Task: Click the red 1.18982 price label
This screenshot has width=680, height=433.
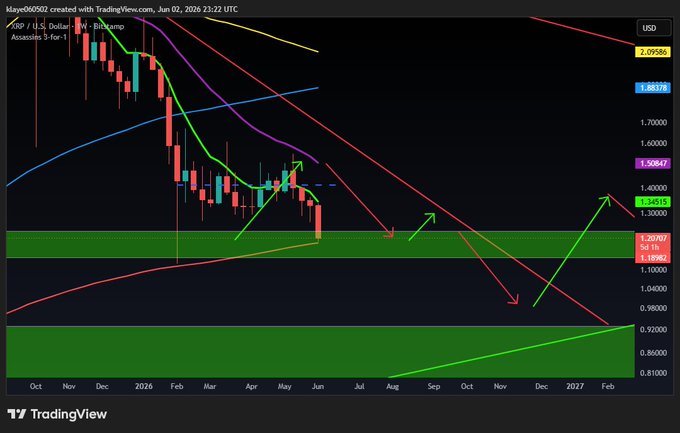Action: click(x=653, y=258)
